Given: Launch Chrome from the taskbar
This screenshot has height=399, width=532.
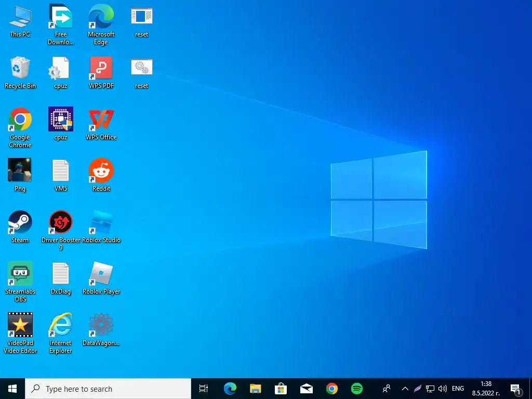Looking at the screenshot, I should [x=332, y=389].
